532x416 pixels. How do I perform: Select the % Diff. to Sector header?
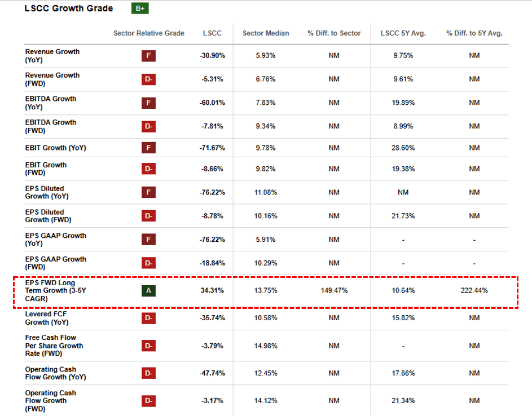[334, 33]
